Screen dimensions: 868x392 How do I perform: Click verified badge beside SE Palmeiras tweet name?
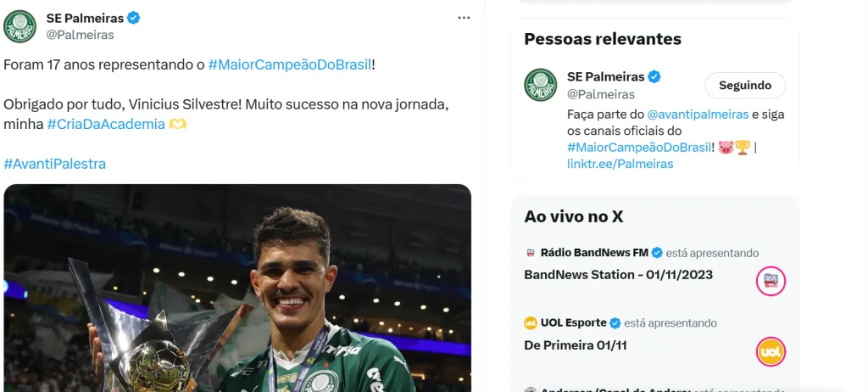(134, 18)
